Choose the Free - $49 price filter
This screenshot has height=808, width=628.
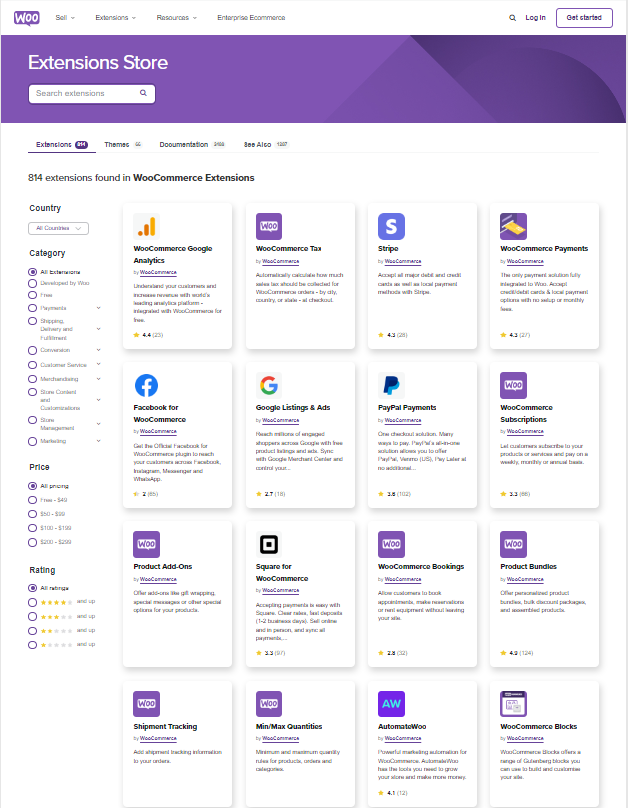(x=32, y=500)
